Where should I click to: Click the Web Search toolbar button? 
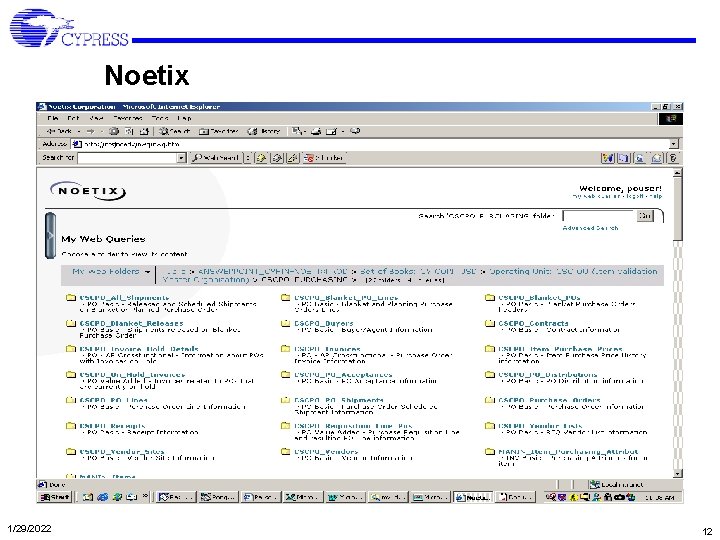(x=216, y=158)
